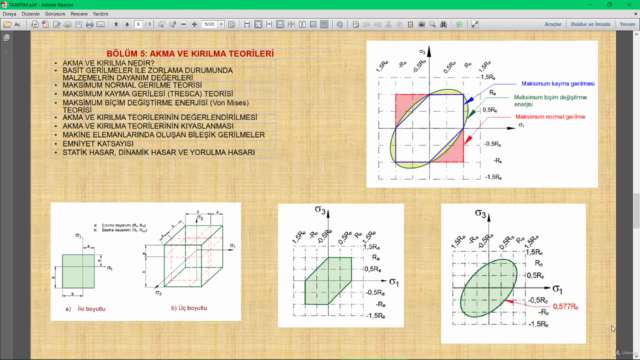This screenshot has height=360, width=640.
Task: Click the zoom percentage field
Action: click(x=209, y=24)
